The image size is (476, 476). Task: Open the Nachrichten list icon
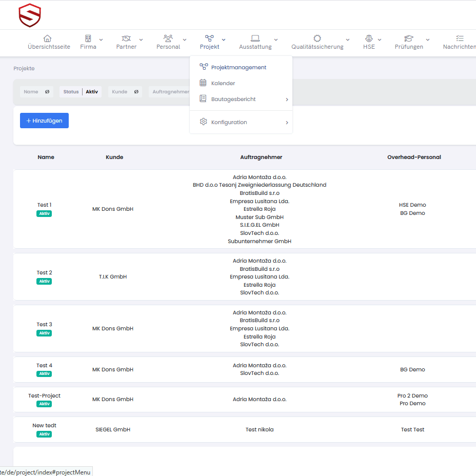tap(460, 38)
